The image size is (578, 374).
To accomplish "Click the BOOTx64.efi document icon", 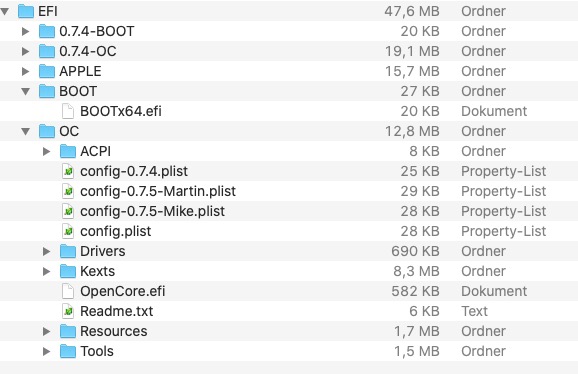I will click(x=68, y=111).
